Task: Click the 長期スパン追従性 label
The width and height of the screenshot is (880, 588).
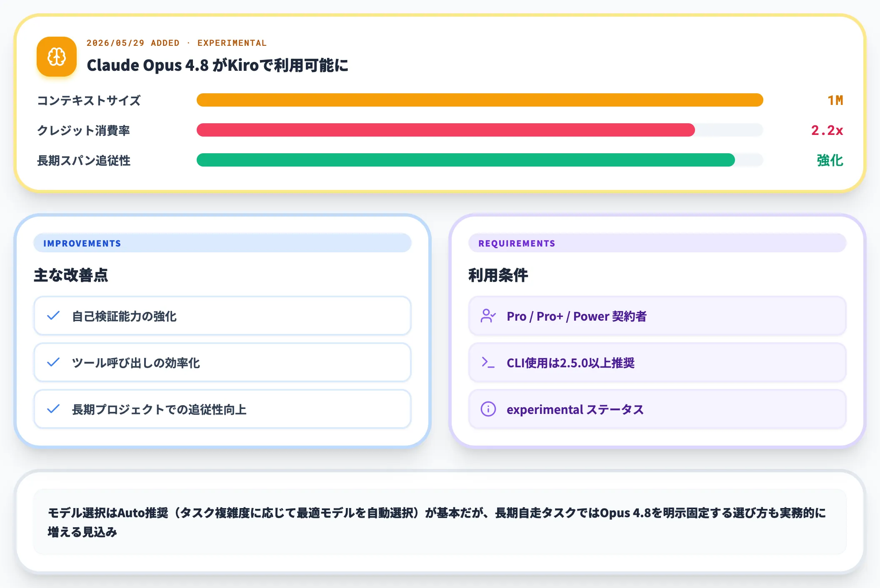Action: (84, 160)
